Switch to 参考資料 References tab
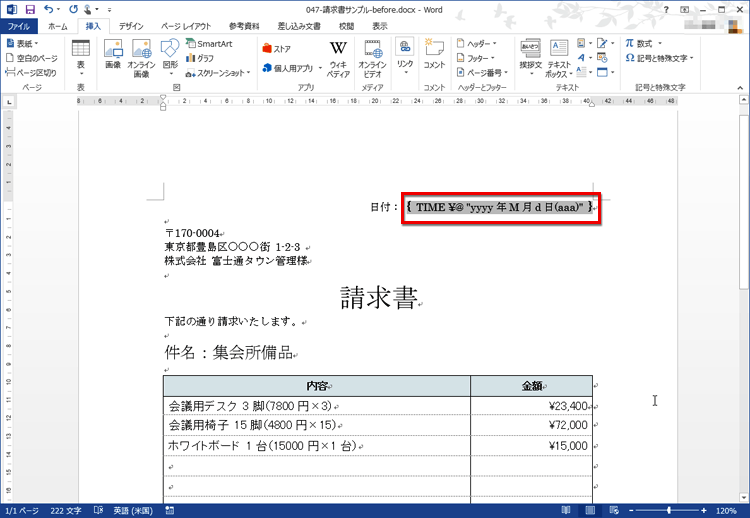The height and width of the screenshot is (518, 750). 244,26
